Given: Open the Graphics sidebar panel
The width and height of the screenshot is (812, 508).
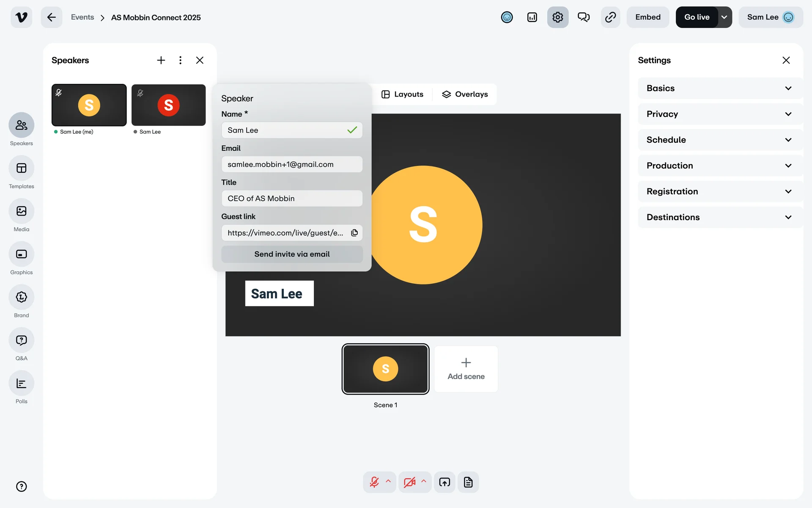Looking at the screenshot, I should pyautogui.click(x=21, y=254).
